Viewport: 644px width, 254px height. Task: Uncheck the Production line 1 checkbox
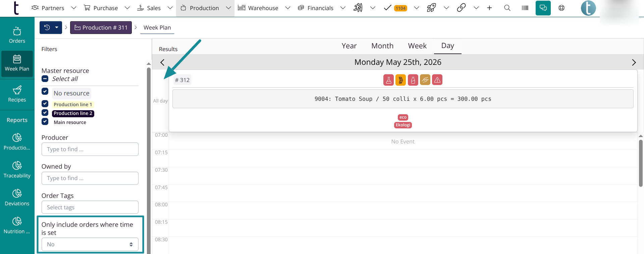(x=45, y=103)
